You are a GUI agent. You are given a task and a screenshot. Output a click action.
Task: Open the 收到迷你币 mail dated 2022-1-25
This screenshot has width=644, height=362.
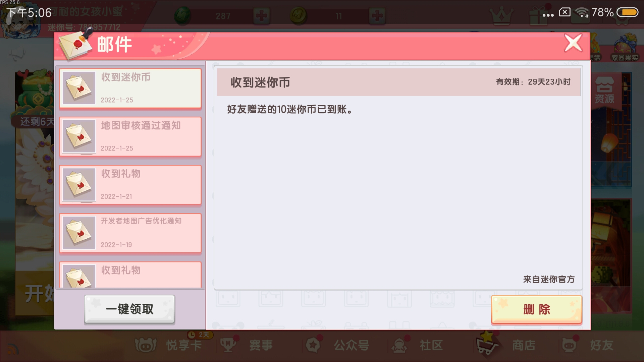pyautogui.click(x=130, y=88)
